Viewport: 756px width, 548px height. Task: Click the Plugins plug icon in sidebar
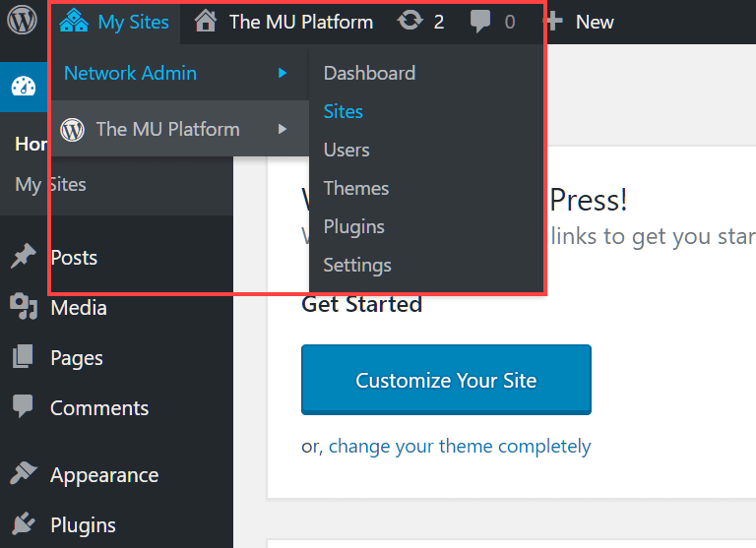(x=24, y=525)
